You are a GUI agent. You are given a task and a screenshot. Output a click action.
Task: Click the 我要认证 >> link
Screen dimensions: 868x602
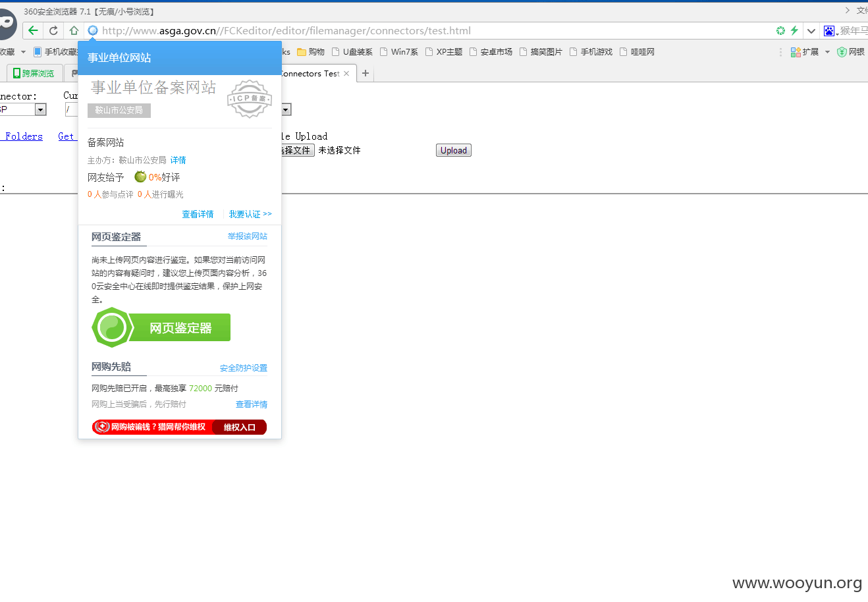pos(250,214)
